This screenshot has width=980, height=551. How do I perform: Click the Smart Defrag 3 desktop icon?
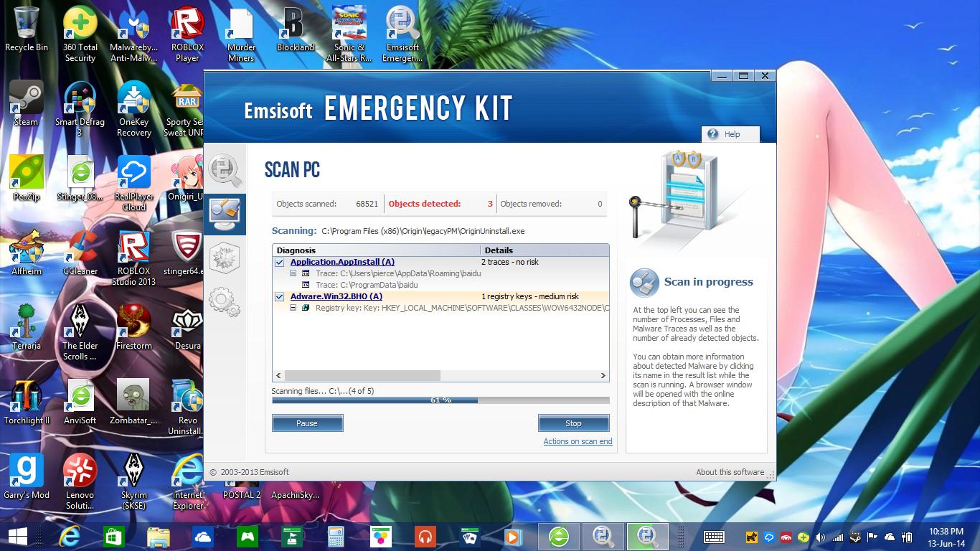point(80,108)
